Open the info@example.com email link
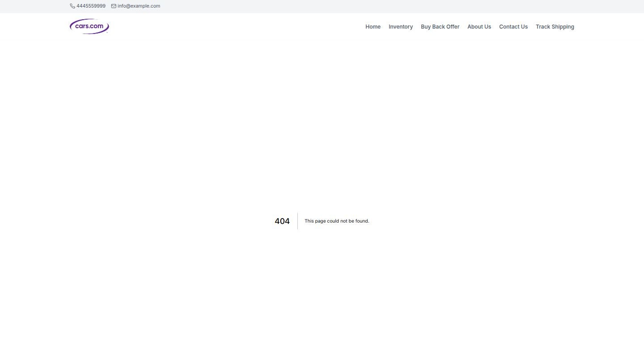Image resolution: width=644 pixels, height=362 pixels. click(x=139, y=6)
